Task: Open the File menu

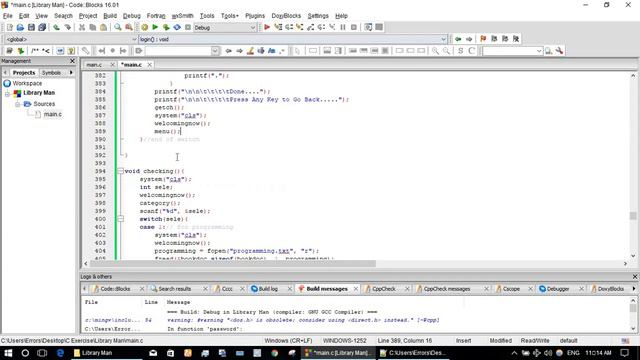Action: coord(8,16)
